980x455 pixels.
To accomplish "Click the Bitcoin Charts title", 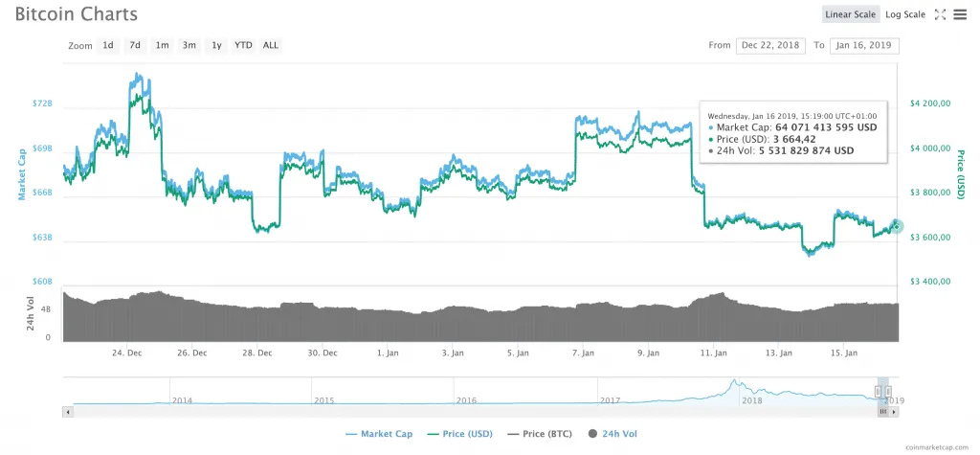I will 76,13.
